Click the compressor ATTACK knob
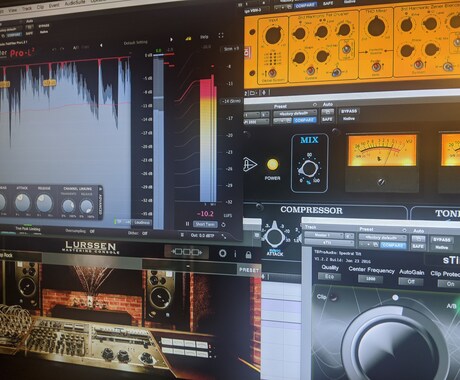 pos(274,235)
